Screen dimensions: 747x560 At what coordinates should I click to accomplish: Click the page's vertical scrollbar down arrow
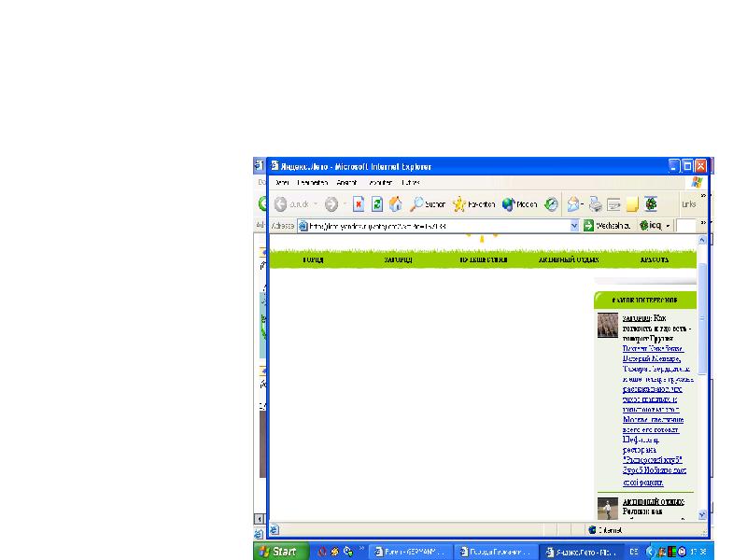[x=702, y=516]
